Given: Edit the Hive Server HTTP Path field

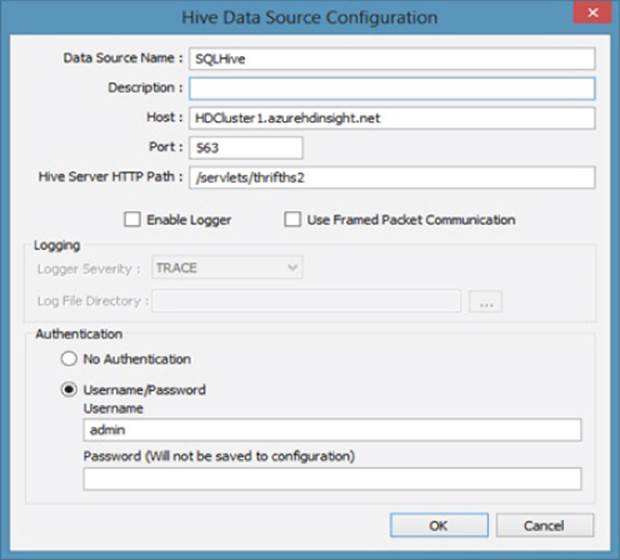Looking at the screenshot, I should 392,177.
